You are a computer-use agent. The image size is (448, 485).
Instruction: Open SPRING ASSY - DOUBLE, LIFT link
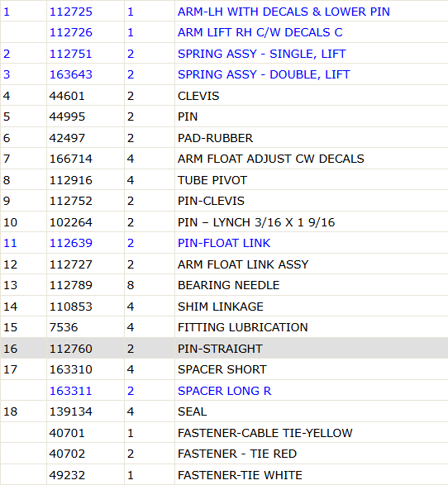[x=264, y=74]
